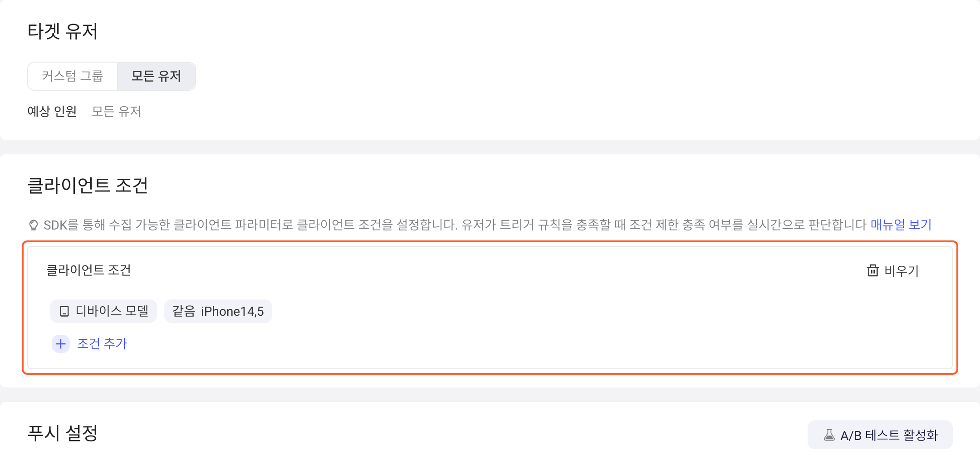Select the 모든 유저 segment tab
The image size is (980, 460).
tap(156, 76)
